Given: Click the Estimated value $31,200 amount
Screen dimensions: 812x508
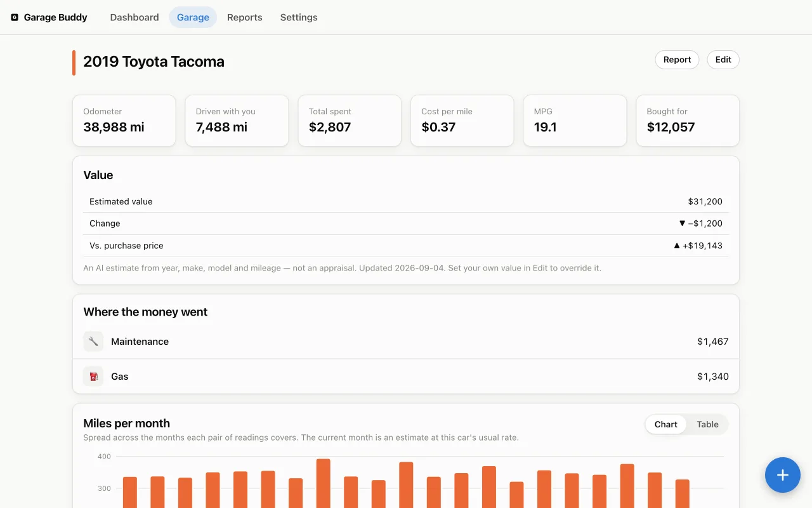Looking at the screenshot, I should 705,201.
